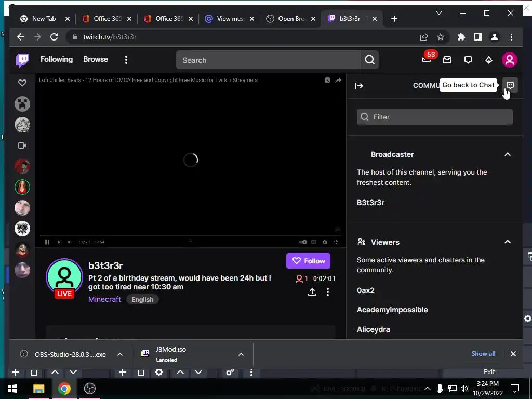Mute the video player volume
Image resolution: width=532 pixels, height=399 pixels.
pos(70,242)
